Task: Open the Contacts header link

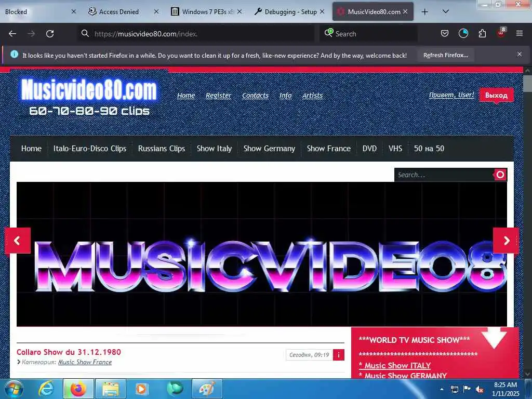Action: 255,96
